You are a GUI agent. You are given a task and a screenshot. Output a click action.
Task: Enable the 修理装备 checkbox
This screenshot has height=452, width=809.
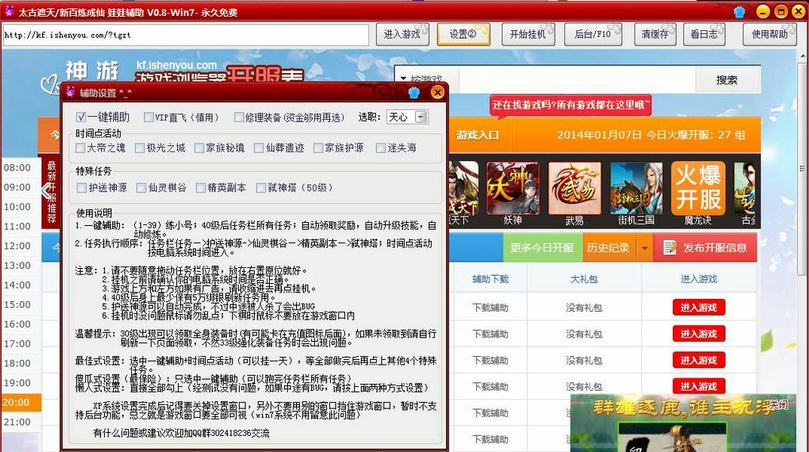[x=238, y=117]
